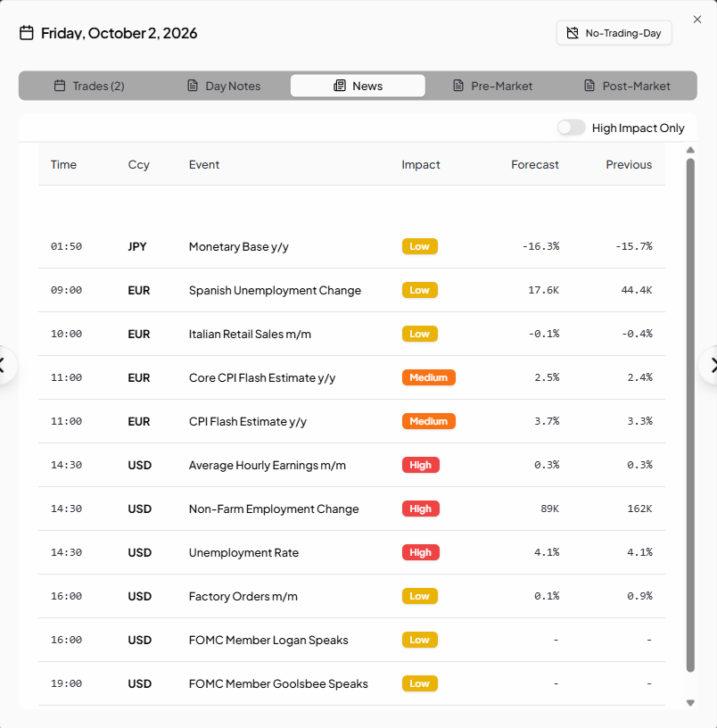Click the 89K forecast value

pos(550,509)
